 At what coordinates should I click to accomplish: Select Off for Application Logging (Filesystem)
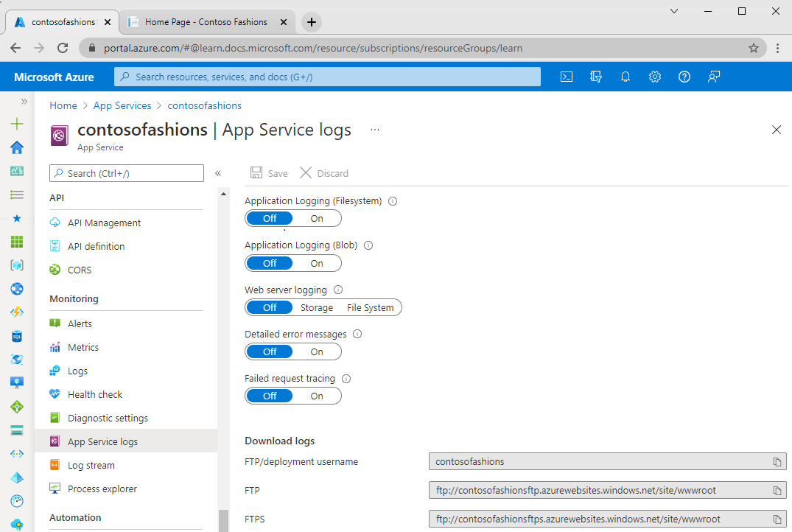[270, 219]
